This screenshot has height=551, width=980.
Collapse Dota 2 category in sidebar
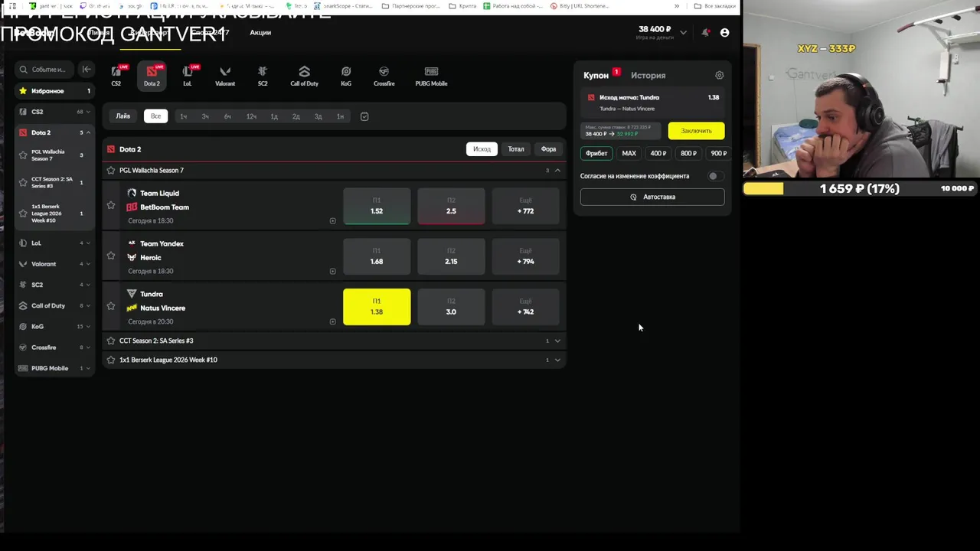(x=89, y=132)
